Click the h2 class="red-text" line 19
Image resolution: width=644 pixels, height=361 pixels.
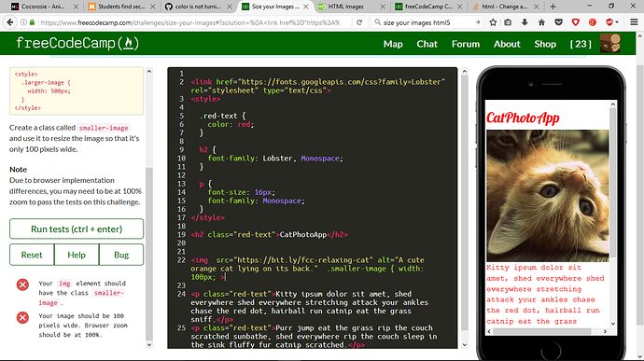coord(269,234)
